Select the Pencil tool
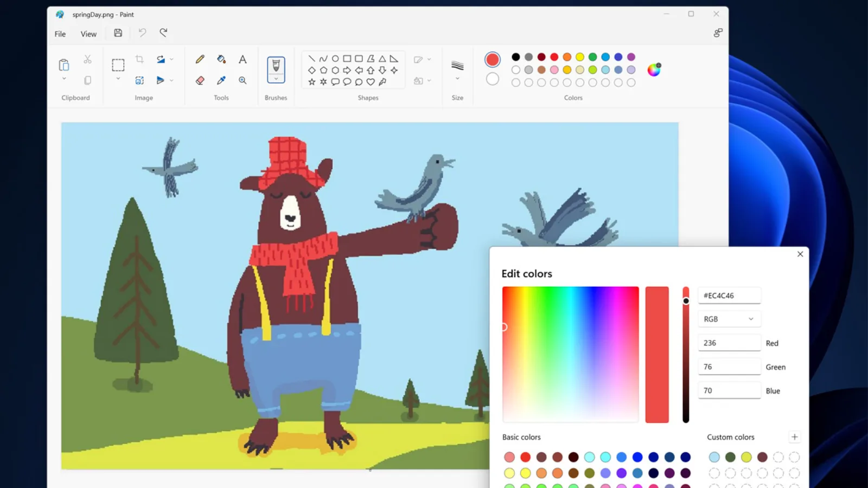868x488 pixels. point(200,59)
